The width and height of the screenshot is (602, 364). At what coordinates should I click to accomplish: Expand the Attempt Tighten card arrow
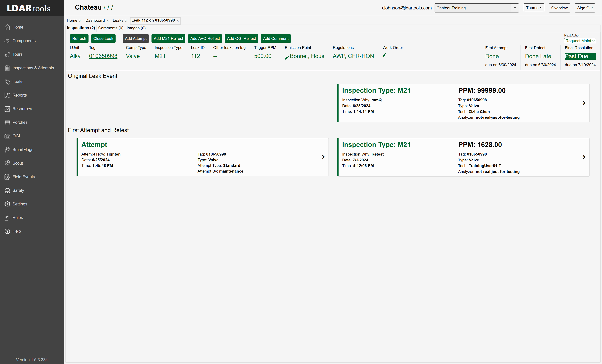pyautogui.click(x=323, y=157)
